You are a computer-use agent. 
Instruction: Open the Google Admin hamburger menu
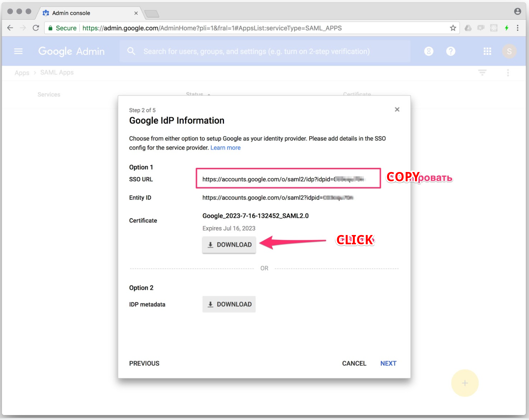tap(19, 51)
